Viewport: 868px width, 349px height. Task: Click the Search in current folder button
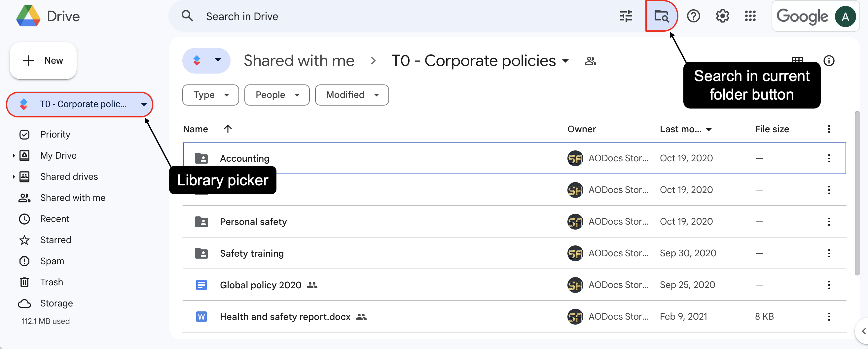tap(661, 16)
